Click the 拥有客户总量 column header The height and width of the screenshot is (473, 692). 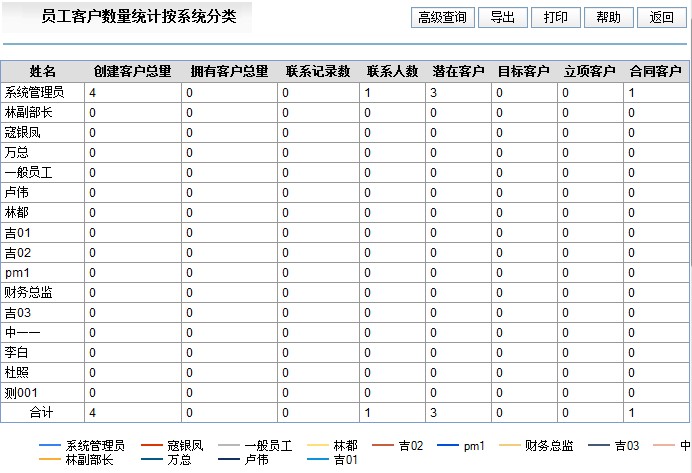coord(229,72)
